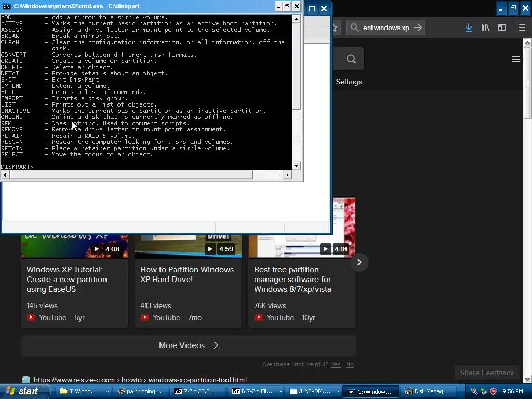Click the 'Share Feedback' button
532x399 pixels.
point(486,373)
